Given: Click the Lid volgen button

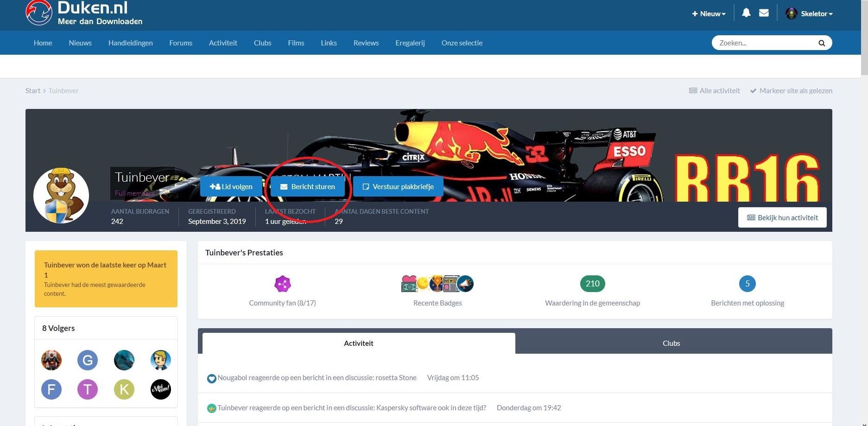Looking at the screenshot, I should click(231, 187).
